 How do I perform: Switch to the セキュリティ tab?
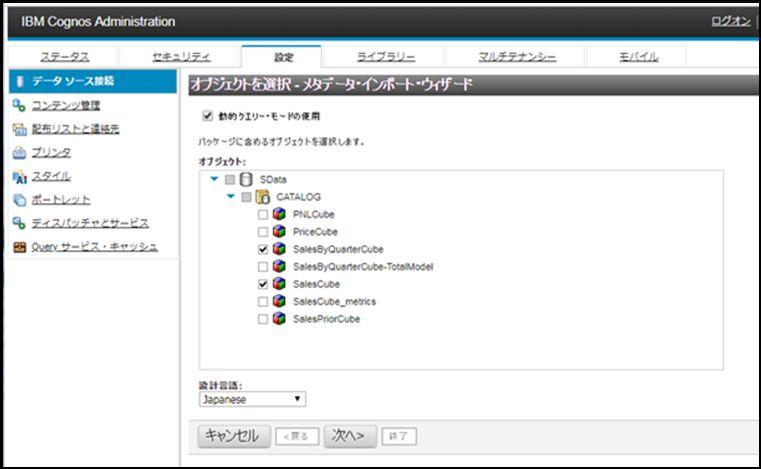pyautogui.click(x=181, y=57)
